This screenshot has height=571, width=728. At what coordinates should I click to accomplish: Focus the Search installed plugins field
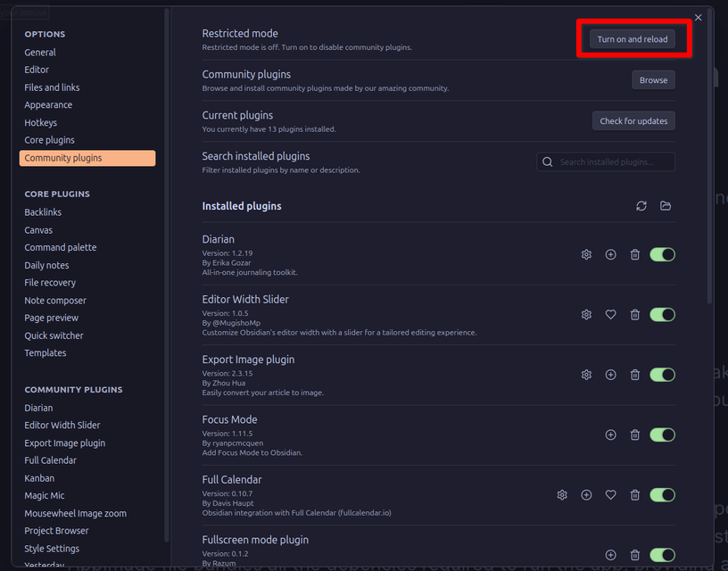click(x=606, y=161)
